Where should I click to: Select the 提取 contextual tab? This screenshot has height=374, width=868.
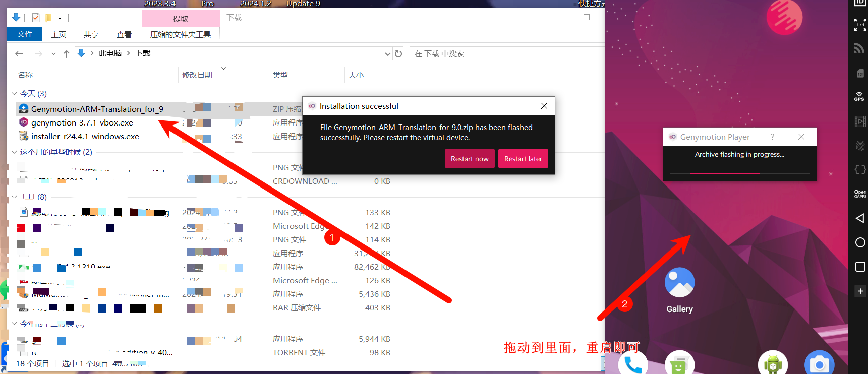tap(181, 19)
